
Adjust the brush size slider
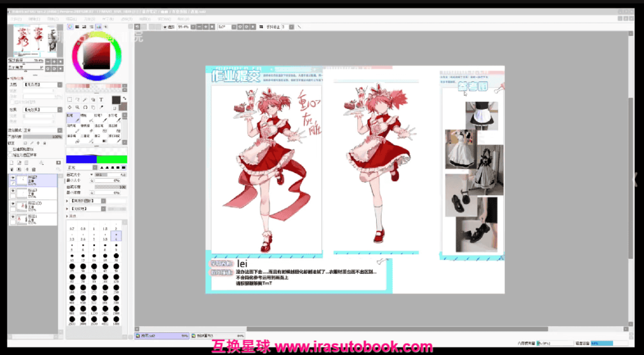click(111, 174)
